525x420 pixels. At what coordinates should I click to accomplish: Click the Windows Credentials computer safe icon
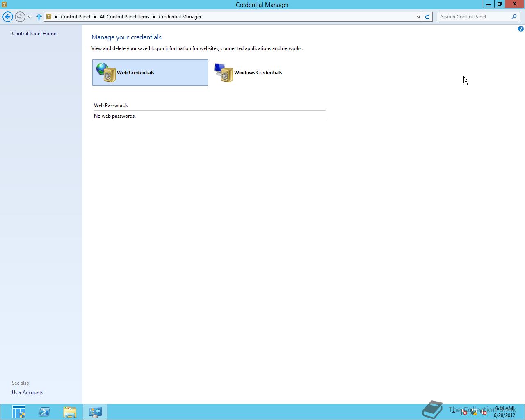(x=224, y=73)
